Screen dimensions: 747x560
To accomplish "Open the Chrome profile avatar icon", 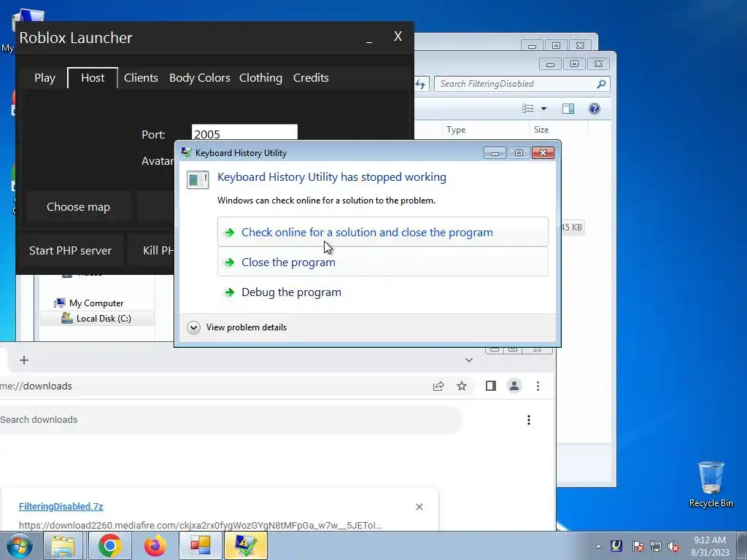I will coord(514,386).
